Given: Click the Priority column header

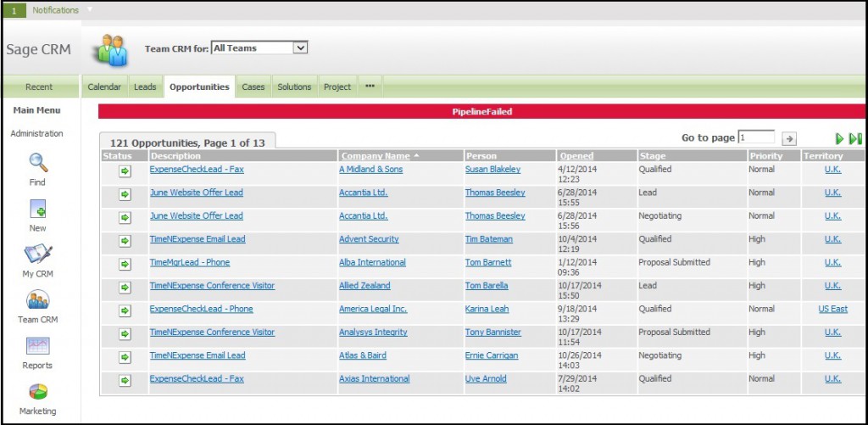Looking at the screenshot, I should point(766,156).
